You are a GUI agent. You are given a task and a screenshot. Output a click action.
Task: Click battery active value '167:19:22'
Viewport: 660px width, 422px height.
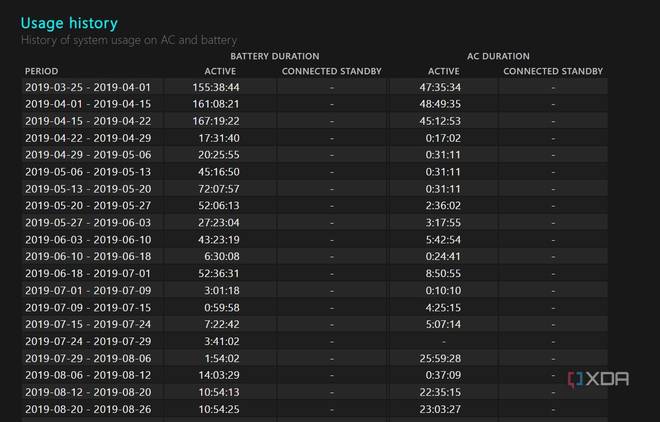click(x=216, y=121)
